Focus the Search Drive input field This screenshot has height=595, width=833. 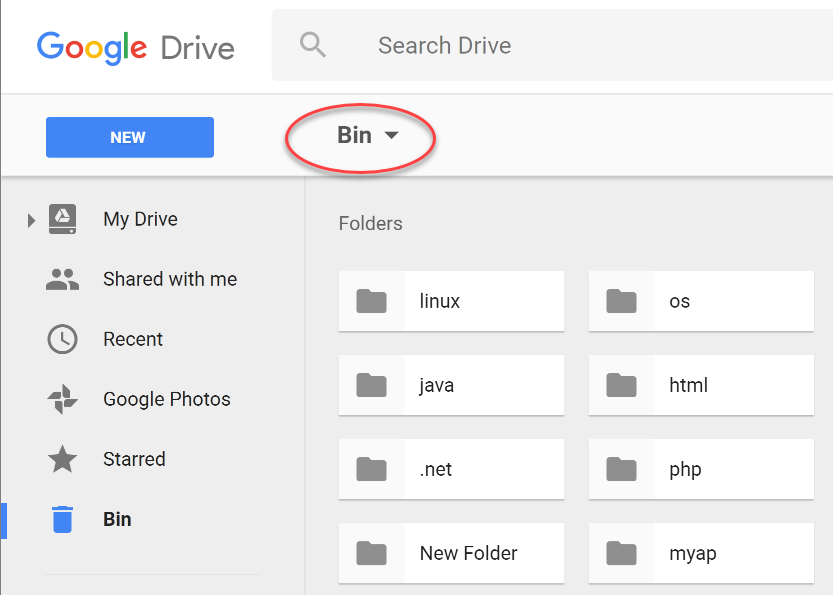pyautogui.click(x=552, y=45)
